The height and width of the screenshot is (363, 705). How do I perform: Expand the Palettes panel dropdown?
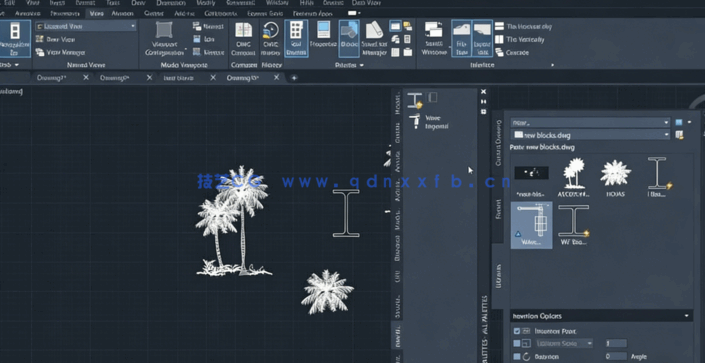tap(349, 65)
